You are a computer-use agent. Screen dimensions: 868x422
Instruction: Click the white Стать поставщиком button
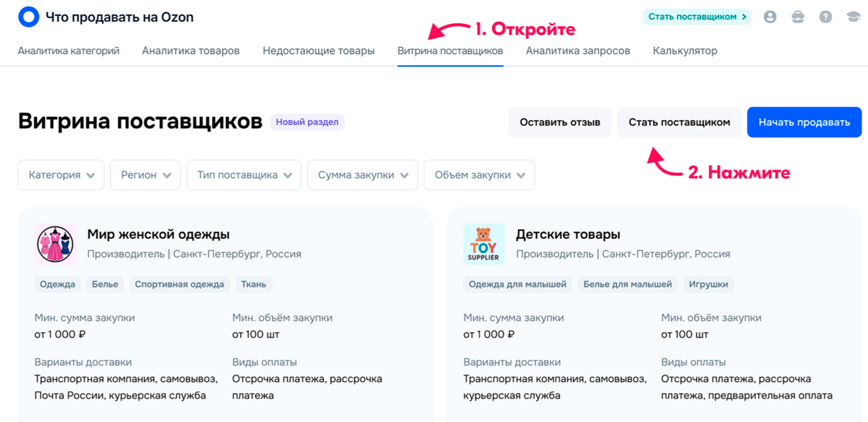tap(679, 122)
